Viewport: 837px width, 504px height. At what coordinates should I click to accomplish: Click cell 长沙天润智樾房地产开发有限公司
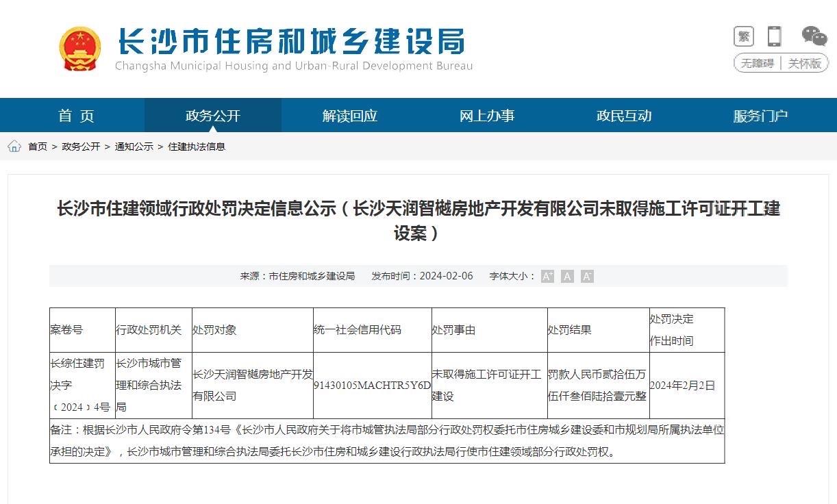click(x=253, y=386)
